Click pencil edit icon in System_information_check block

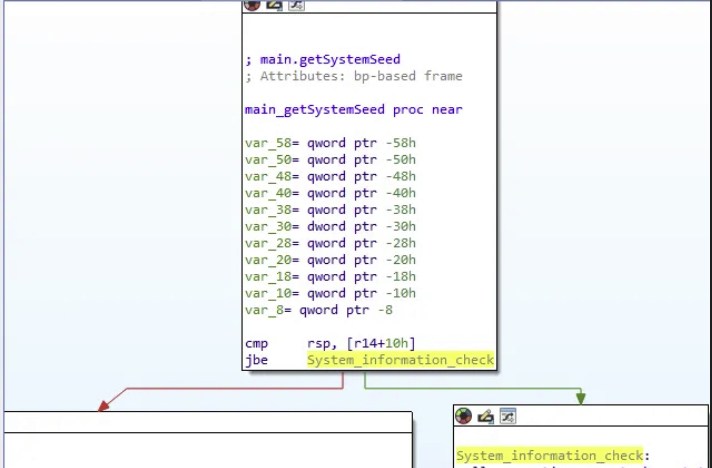click(485, 416)
